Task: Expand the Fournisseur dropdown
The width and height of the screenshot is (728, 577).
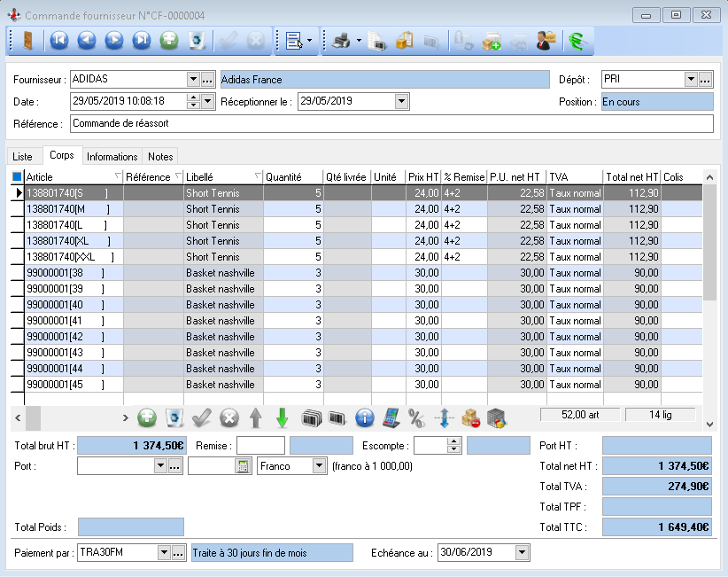Action: [x=193, y=80]
